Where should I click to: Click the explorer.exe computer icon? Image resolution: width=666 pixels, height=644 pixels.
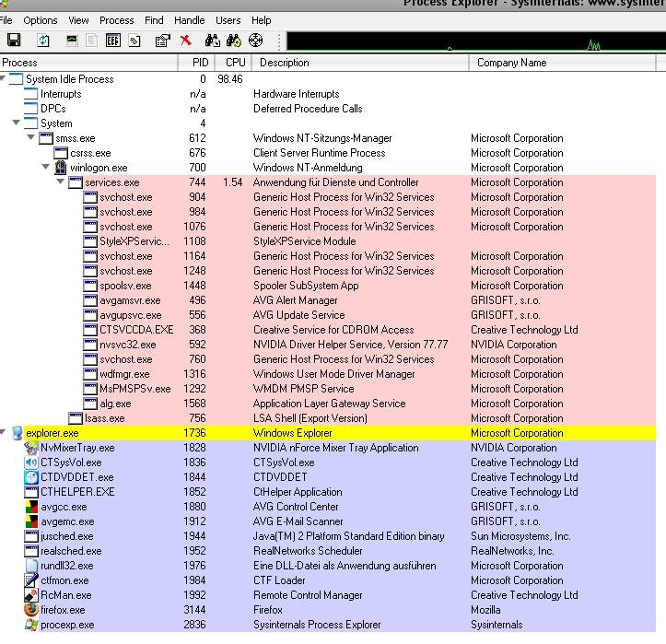click(17, 433)
